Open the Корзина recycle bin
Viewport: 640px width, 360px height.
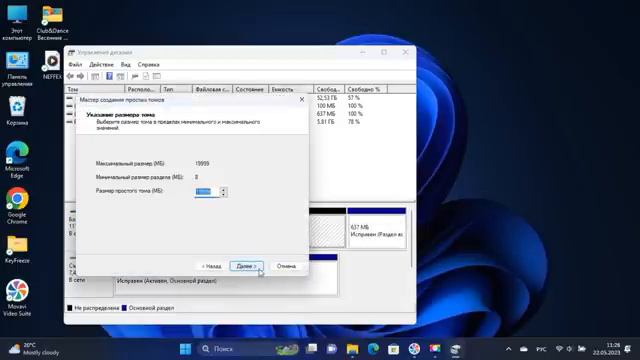point(17,111)
